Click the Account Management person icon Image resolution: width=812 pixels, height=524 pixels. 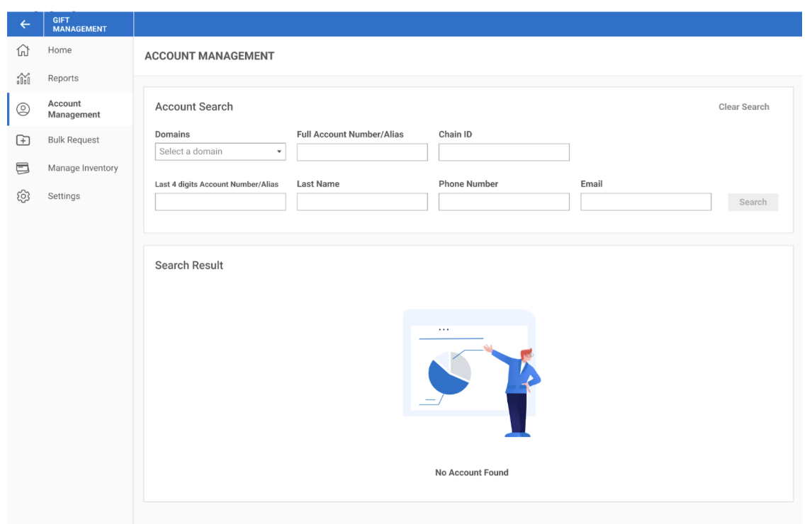(23, 109)
